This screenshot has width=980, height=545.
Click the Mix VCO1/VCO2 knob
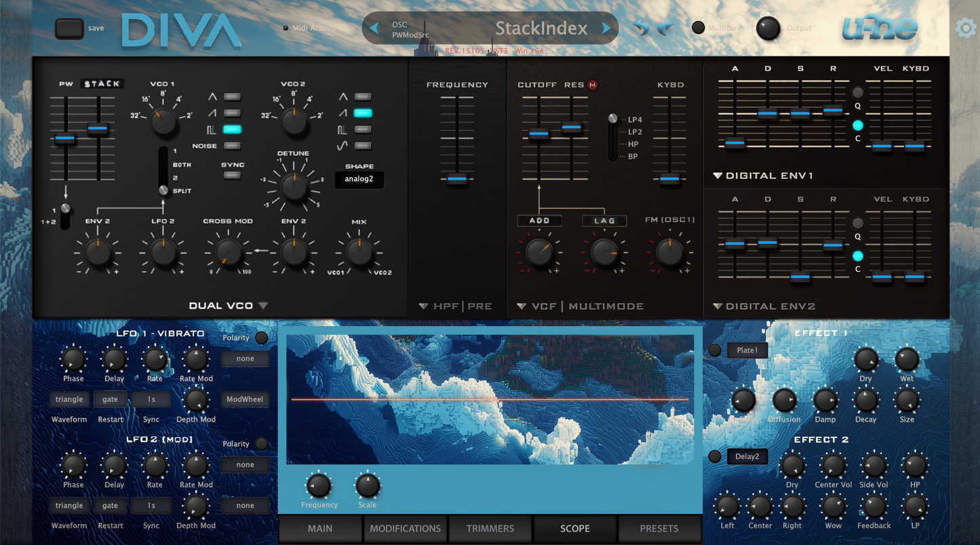pyautogui.click(x=359, y=252)
